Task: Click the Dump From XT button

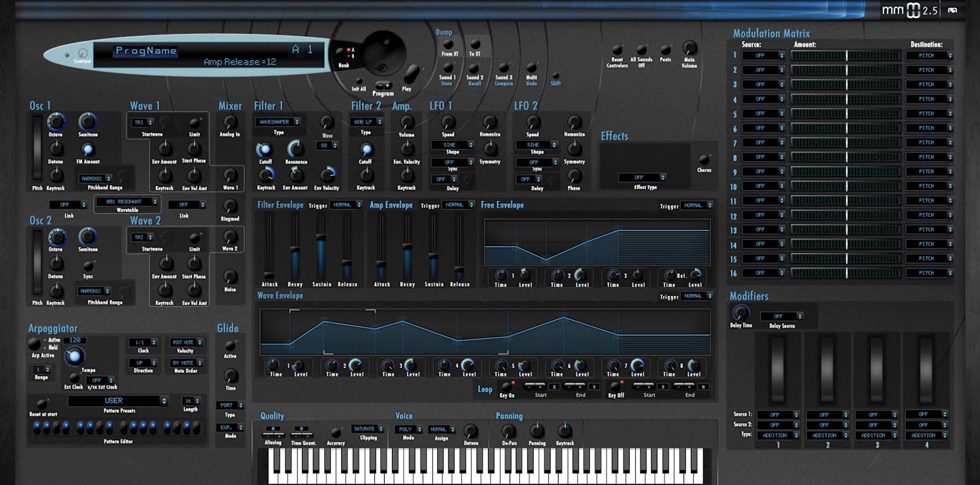Action: (x=448, y=44)
